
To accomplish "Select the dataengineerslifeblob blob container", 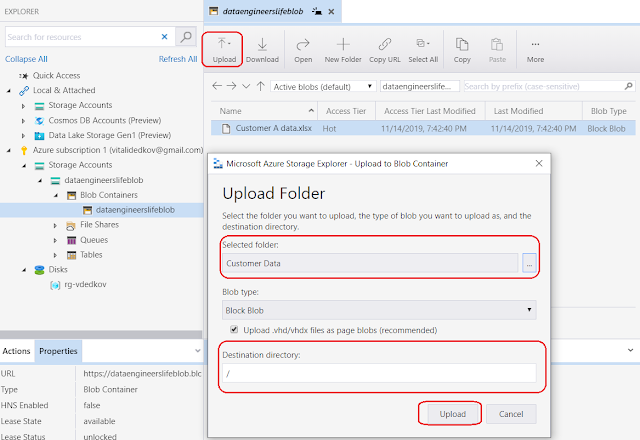I will [135, 210].
